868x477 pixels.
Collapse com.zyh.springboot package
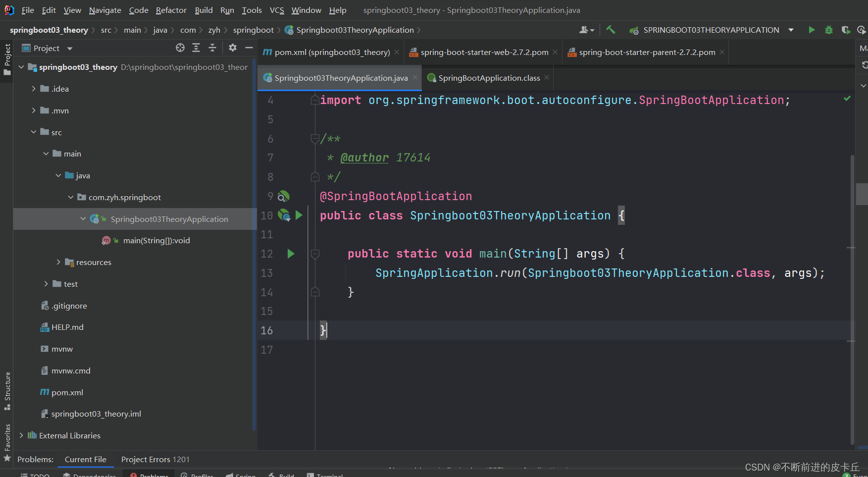pyautogui.click(x=71, y=197)
